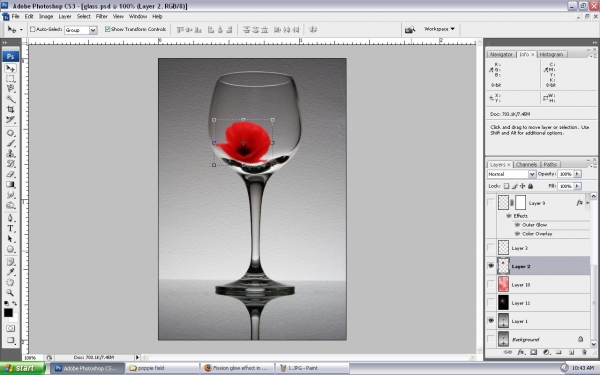Viewport: 600px width, 375px height.
Task: Change screen mode from toolbox bottom
Action: pos(10,340)
